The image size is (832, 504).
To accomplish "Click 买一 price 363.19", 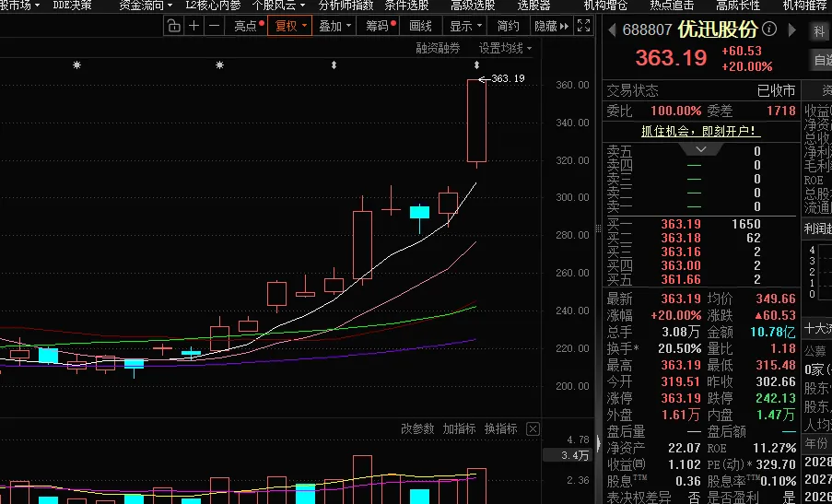I will tap(681, 224).
